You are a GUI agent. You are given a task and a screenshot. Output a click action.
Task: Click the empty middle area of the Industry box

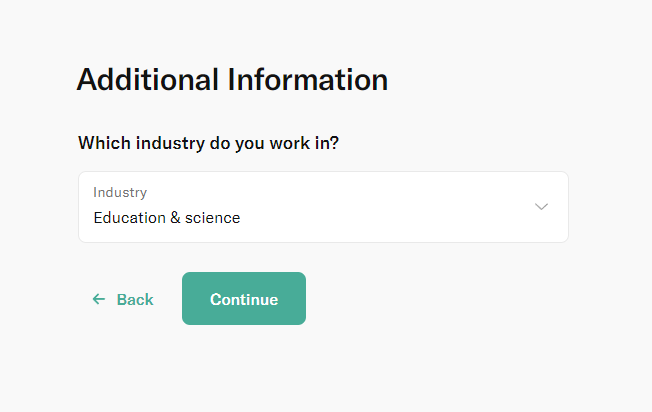(390, 207)
